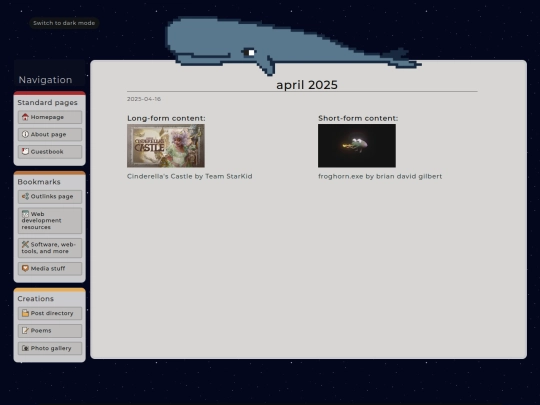Click the house icon beside Homepage
This screenshot has height=405, width=540.
pyautogui.click(x=25, y=117)
